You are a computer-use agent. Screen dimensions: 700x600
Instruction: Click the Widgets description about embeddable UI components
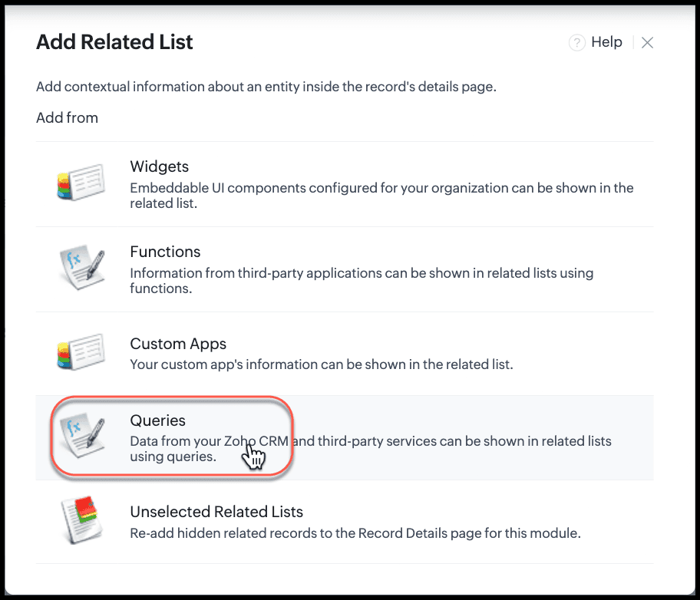(x=381, y=196)
